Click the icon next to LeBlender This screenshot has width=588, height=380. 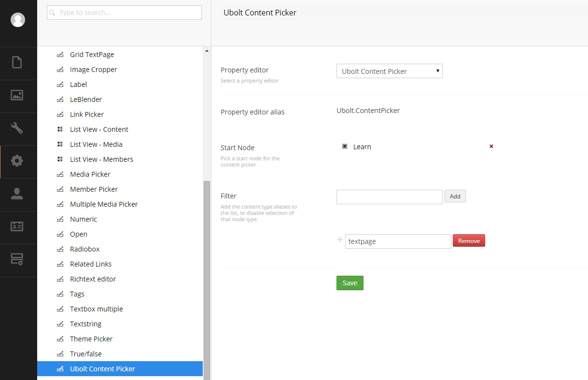pyautogui.click(x=60, y=99)
